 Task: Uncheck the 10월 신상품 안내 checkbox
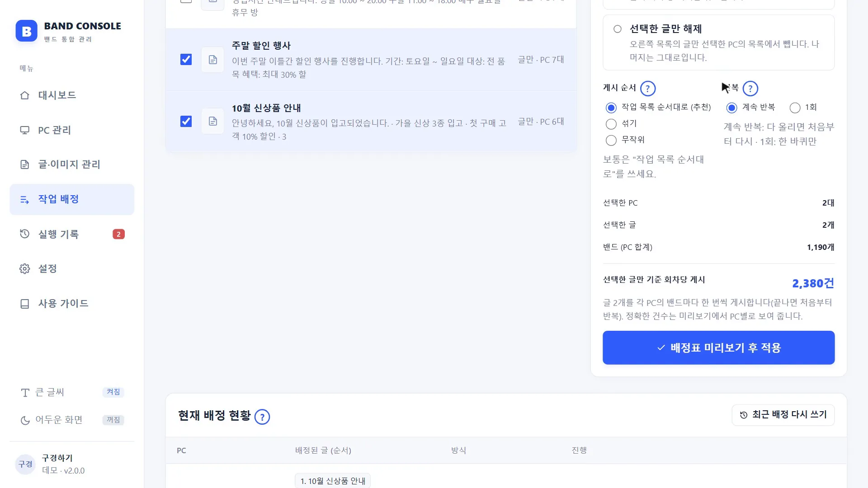pos(186,122)
